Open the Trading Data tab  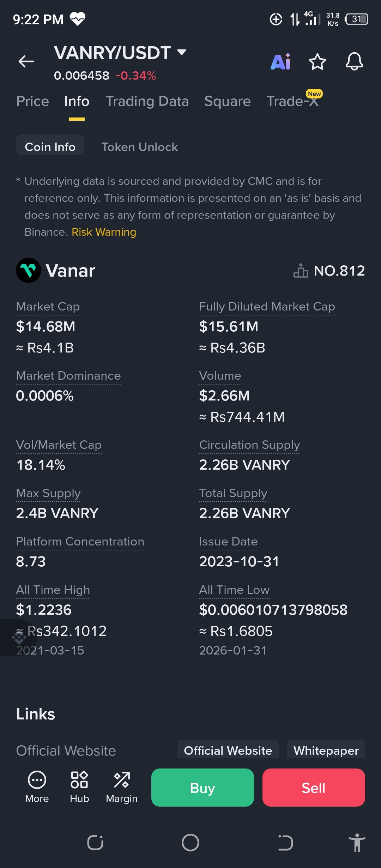click(147, 101)
